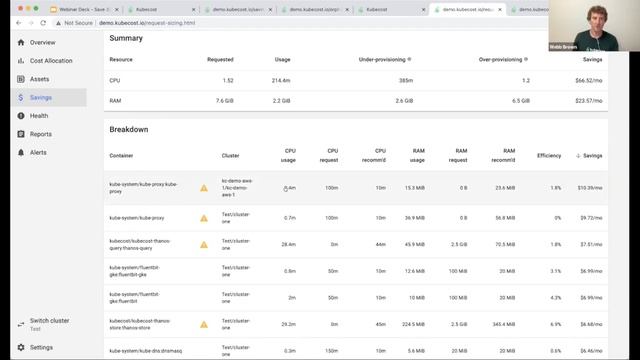
Task: Sort by Efficiency column header
Action: pos(549,156)
